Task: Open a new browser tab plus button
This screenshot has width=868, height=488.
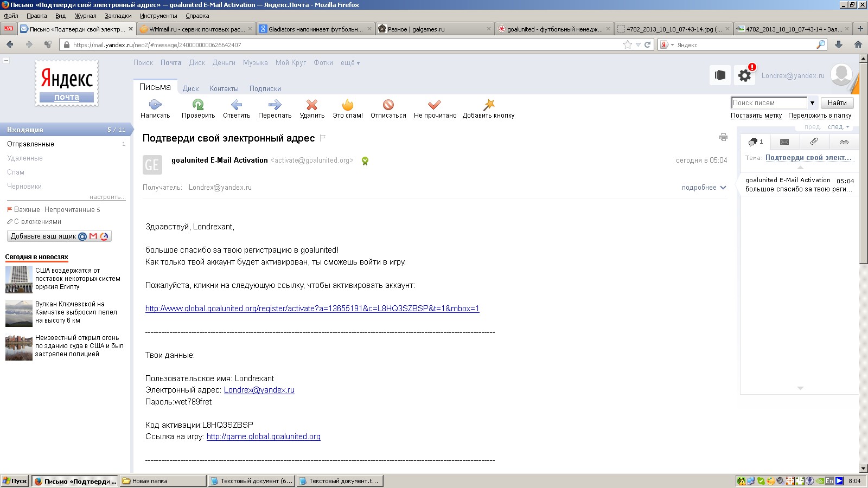Action: 860,29
